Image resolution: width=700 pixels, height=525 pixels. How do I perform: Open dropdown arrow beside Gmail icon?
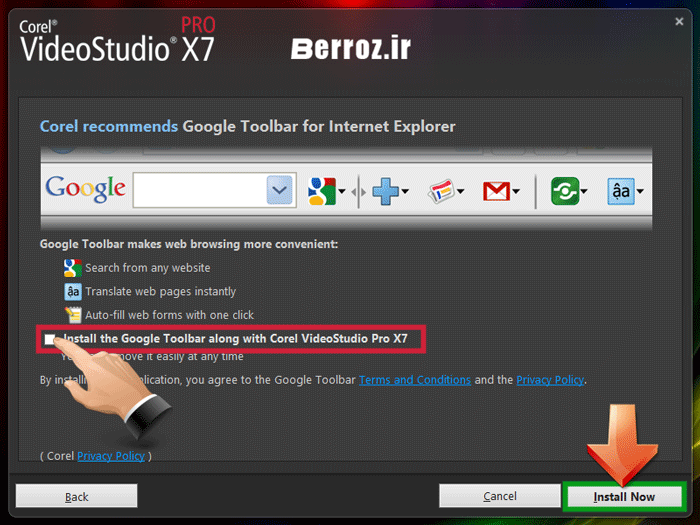(516, 192)
